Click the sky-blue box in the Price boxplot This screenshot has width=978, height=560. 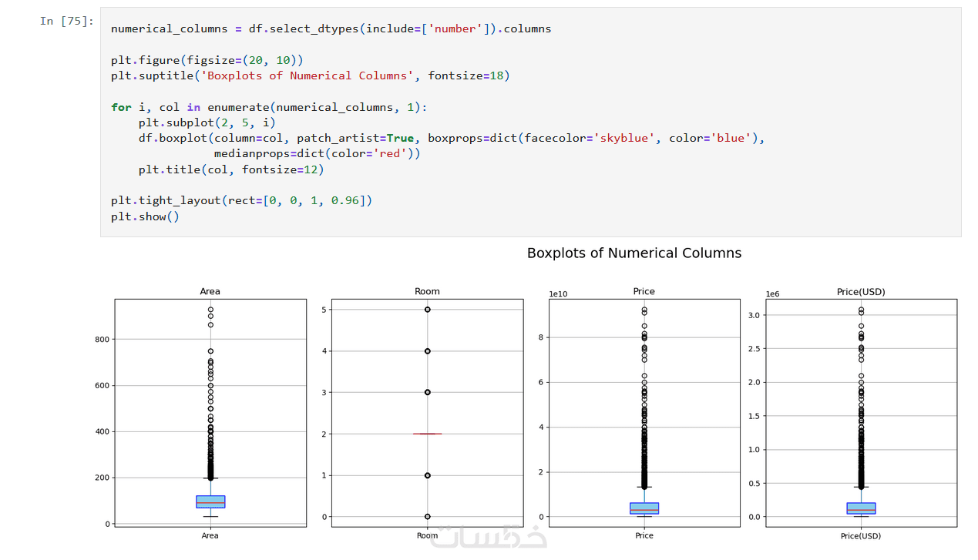click(x=644, y=508)
